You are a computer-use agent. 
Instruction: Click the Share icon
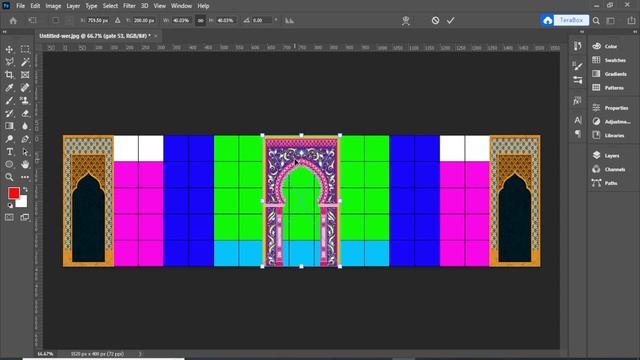(631, 20)
